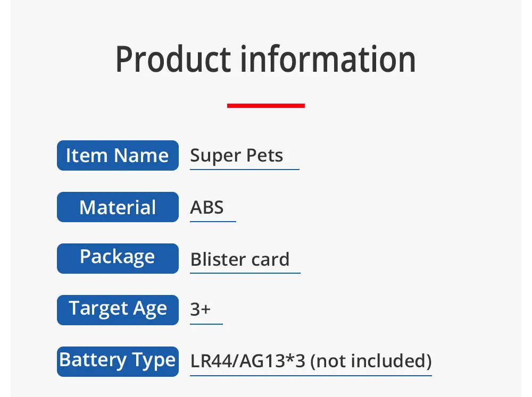Click the Material blue label
This screenshot has height=397, width=532.
click(118, 207)
